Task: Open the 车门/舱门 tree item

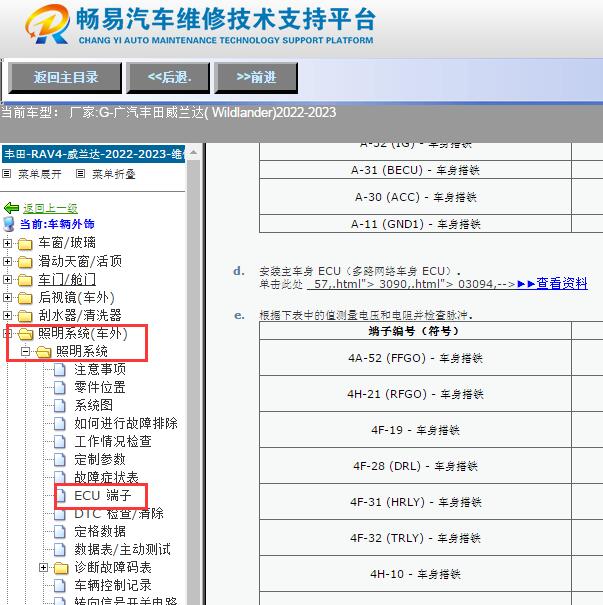Action: pos(67,279)
